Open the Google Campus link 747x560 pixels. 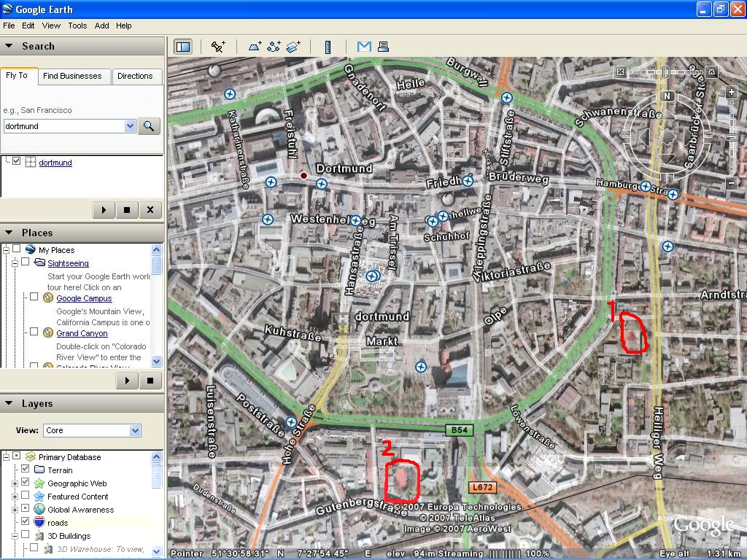84,298
